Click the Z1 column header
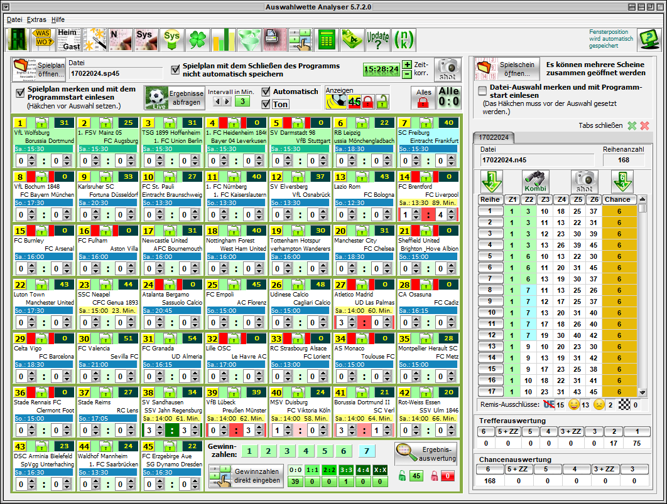The image size is (667, 504). coord(512,199)
